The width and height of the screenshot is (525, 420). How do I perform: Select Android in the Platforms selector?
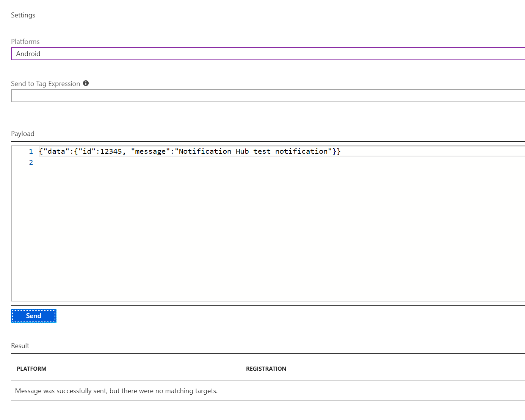pos(265,53)
